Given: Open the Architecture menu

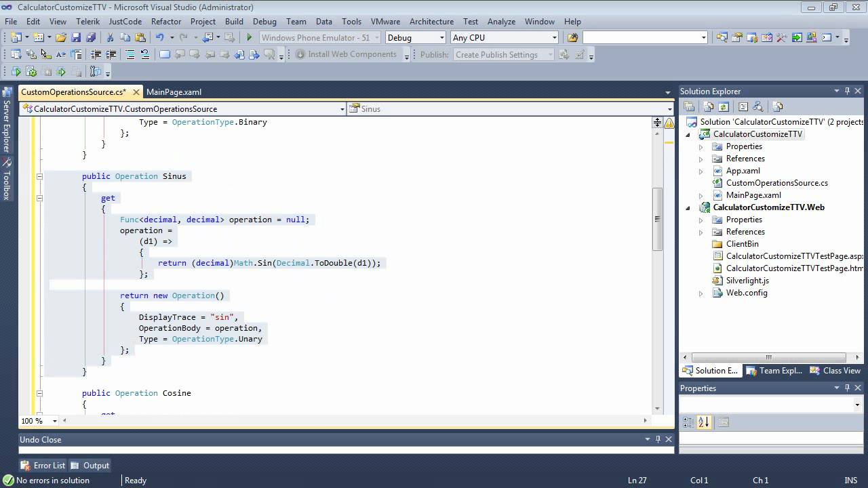Looking at the screenshot, I should pyautogui.click(x=432, y=22).
